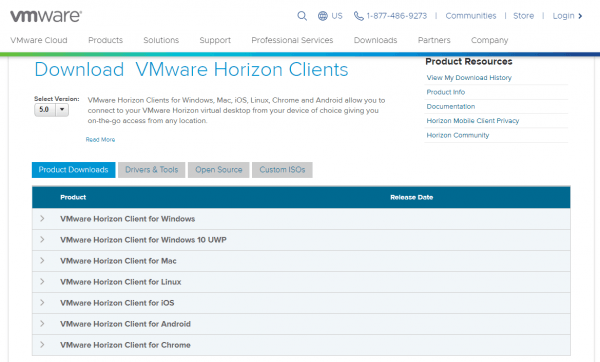Expand VMware Horizon Client for Mac row
600x362 pixels.
pos(42,261)
